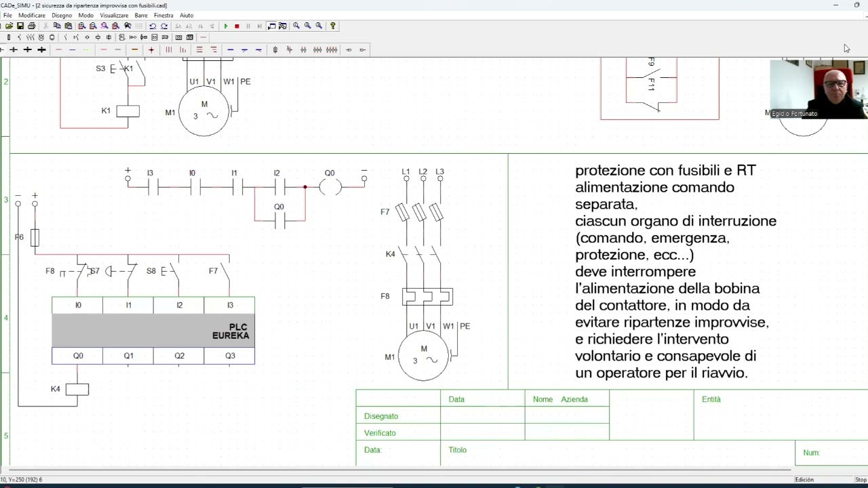This screenshot has width=868, height=488.
Task: Click the 'Disegnato' title block cell
Action: tap(398, 416)
